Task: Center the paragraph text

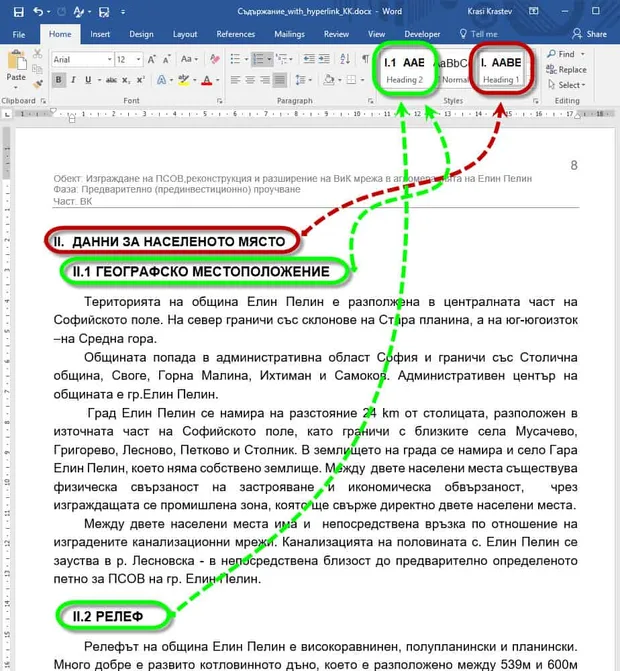Action: (250, 80)
